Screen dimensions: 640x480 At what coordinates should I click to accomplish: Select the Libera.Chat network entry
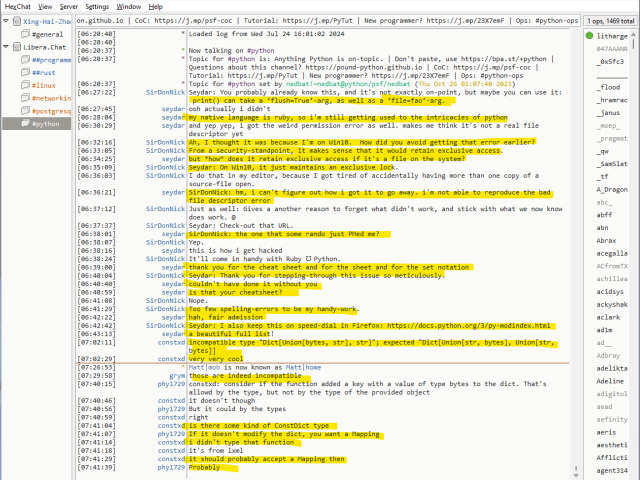click(x=44, y=47)
